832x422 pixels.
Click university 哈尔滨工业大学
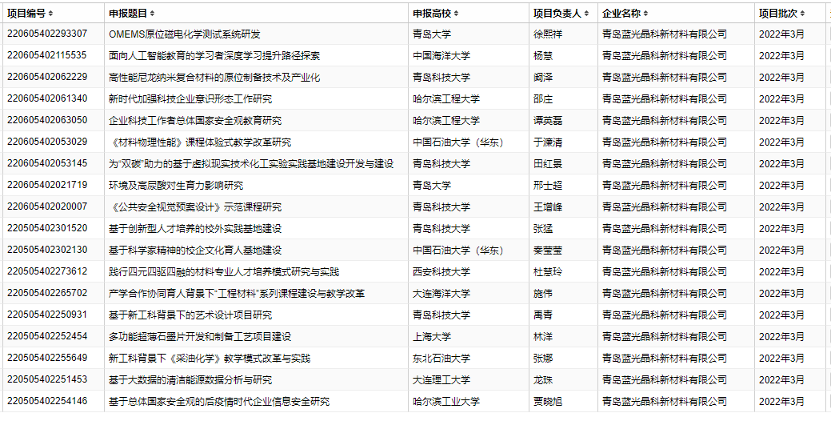point(446,401)
